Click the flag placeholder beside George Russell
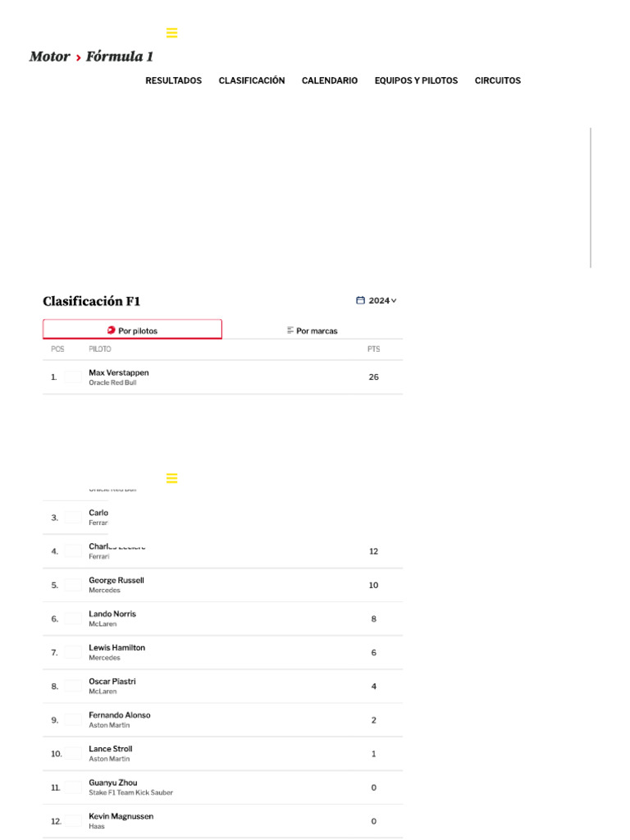Image resolution: width=630 pixels, height=840 pixels. pyautogui.click(x=74, y=585)
